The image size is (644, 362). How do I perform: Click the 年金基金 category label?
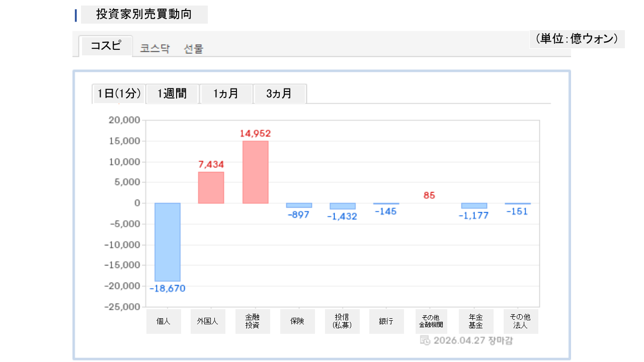[475, 321]
